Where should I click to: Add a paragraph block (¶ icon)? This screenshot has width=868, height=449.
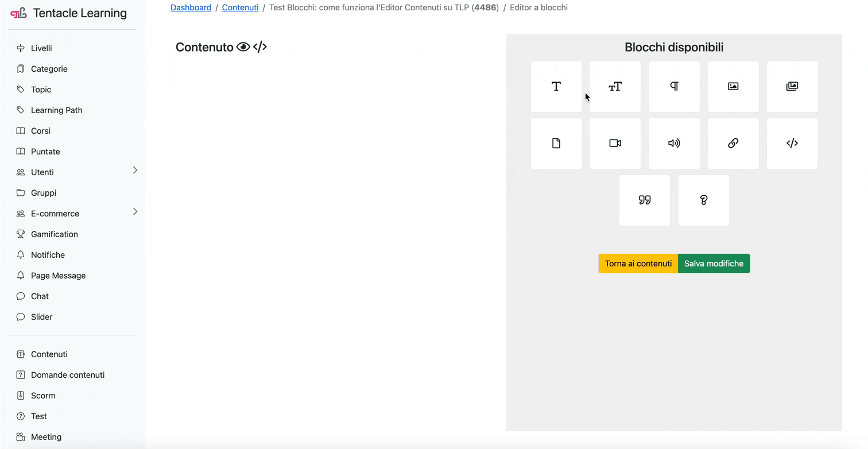tap(674, 86)
